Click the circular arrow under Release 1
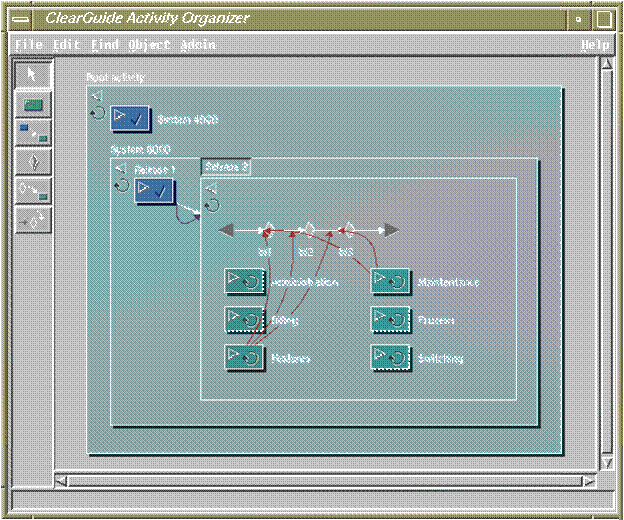This screenshot has height=520, width=624. pos(121,185)
